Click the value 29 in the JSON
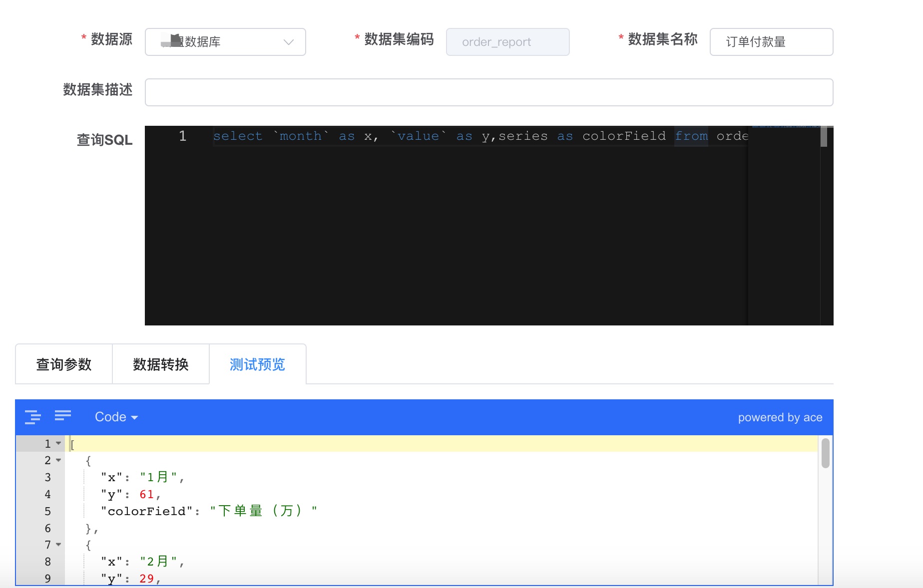The height and width of the screenshot is (588, 923). [x=146, y=579]
